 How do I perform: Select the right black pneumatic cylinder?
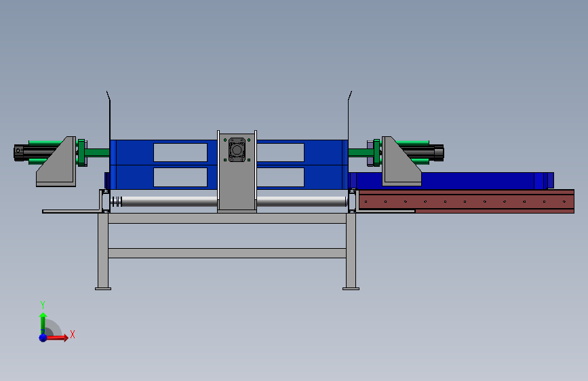[x=424, y=153]
